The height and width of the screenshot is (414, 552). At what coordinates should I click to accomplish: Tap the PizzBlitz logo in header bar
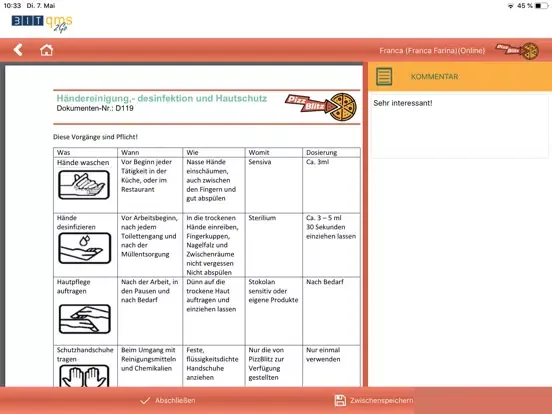click(x=517, y=51)
